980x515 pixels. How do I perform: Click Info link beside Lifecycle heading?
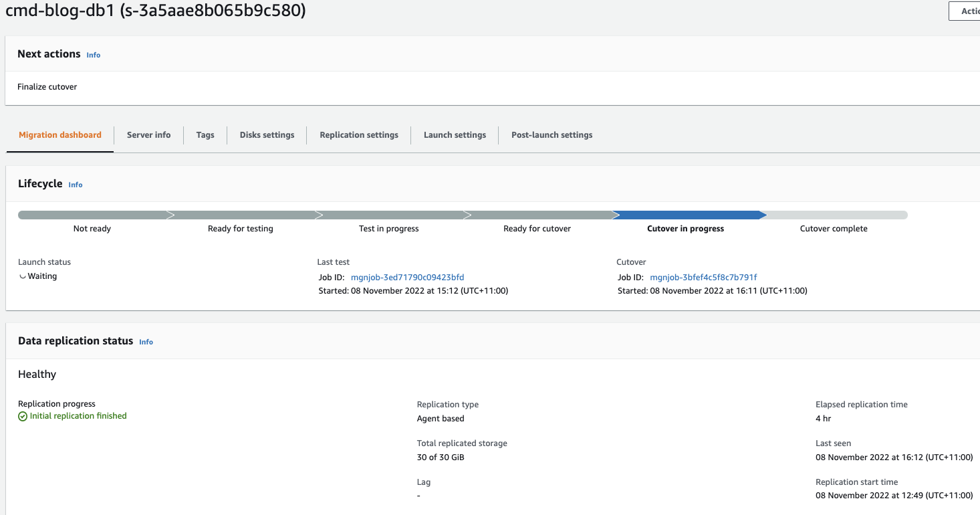pyautogui.click(x=76, y=185)
